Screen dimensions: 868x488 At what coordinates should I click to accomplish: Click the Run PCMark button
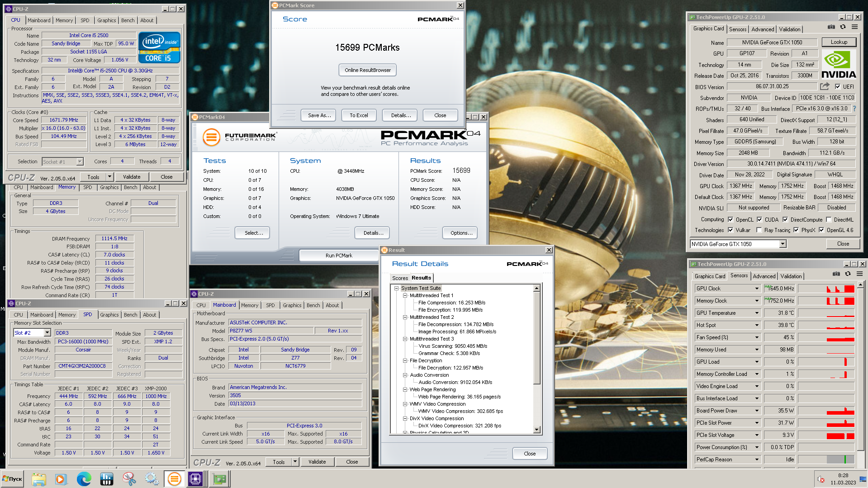[x=339, y=256]
